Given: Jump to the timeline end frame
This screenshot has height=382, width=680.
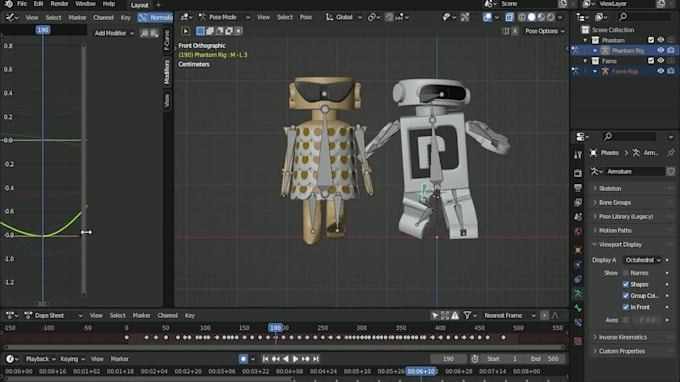Looking at the screenshot, I should [316, 359].
